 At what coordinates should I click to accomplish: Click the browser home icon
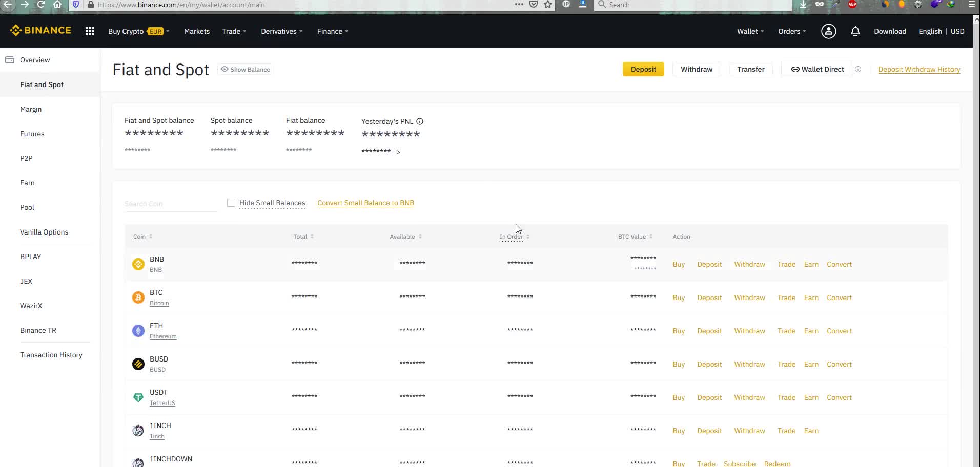pos(57,5)
